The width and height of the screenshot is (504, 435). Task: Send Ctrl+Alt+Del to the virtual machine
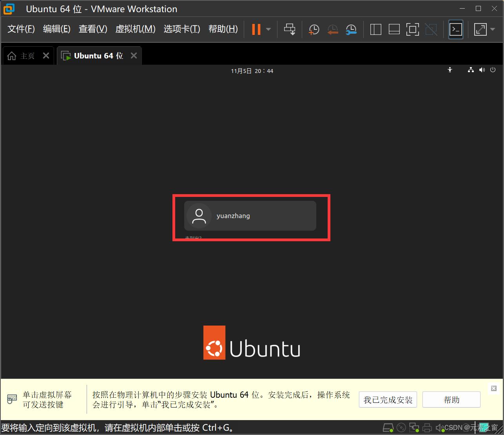coord(290,29)
